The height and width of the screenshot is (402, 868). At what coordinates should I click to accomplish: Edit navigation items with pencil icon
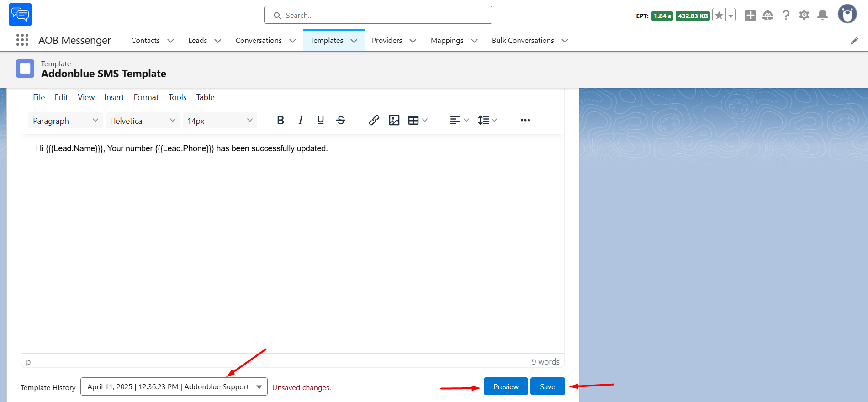point(854,41)
